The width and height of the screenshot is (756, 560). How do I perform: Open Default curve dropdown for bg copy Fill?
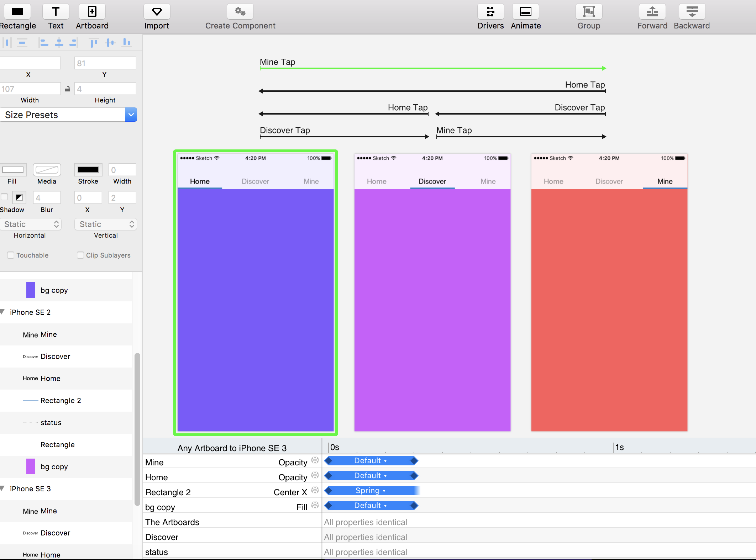[x=371, y=506]
